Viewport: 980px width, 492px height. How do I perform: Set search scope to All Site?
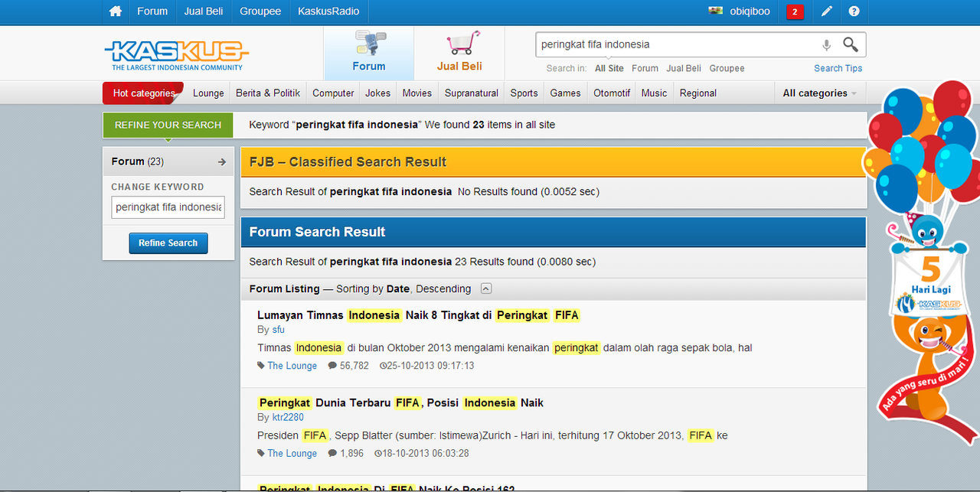(609, 68)
